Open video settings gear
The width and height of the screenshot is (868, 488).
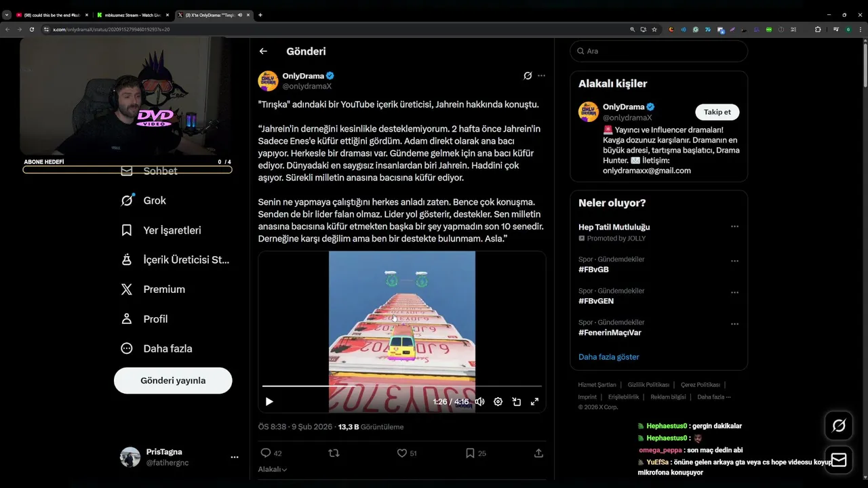498,401
